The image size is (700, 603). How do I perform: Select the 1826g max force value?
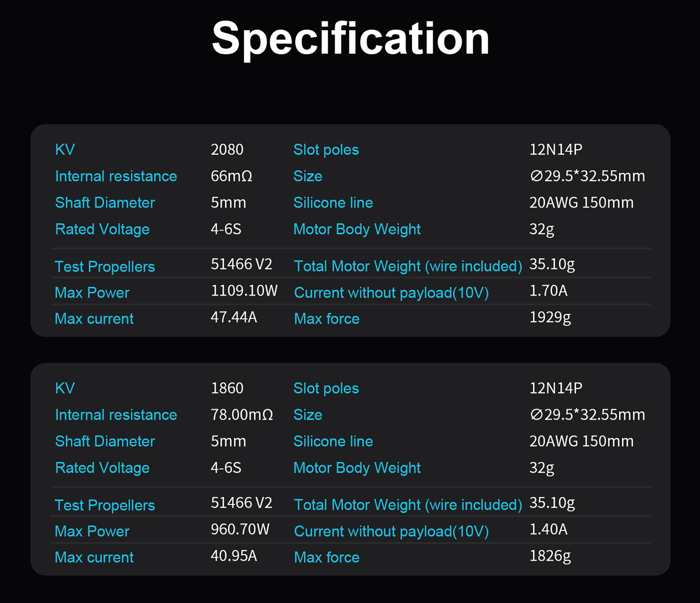(x=550, y=556)
